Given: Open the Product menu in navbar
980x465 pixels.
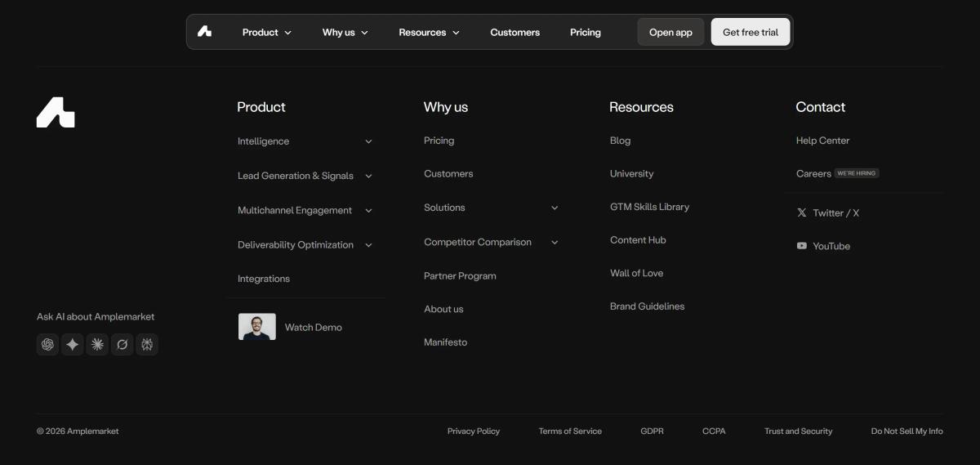Looking at the screenshot, I should click(266, 32).
